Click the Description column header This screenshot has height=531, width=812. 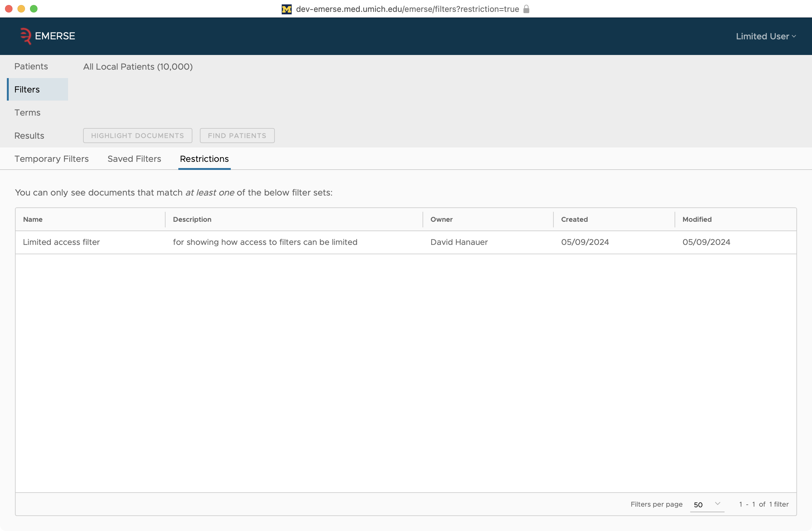tap(192, 219)
